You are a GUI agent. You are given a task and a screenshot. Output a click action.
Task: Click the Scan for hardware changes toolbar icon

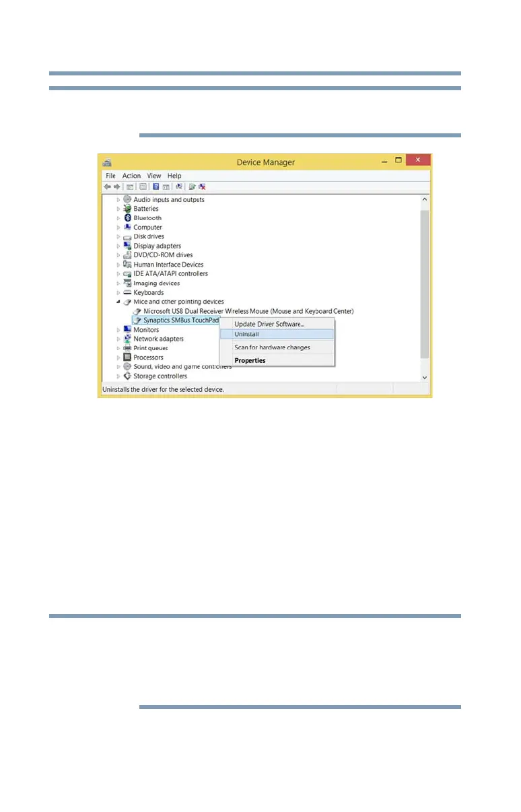pos(178,187)
